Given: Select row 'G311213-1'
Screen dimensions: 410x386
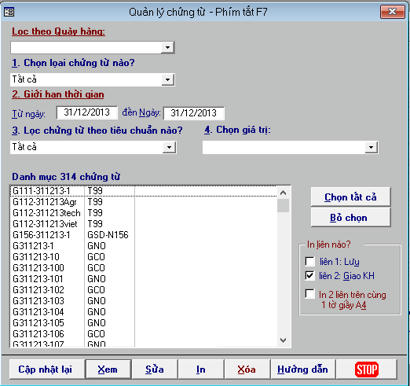Looking at the screenshot, I should (x=144, y=246).
